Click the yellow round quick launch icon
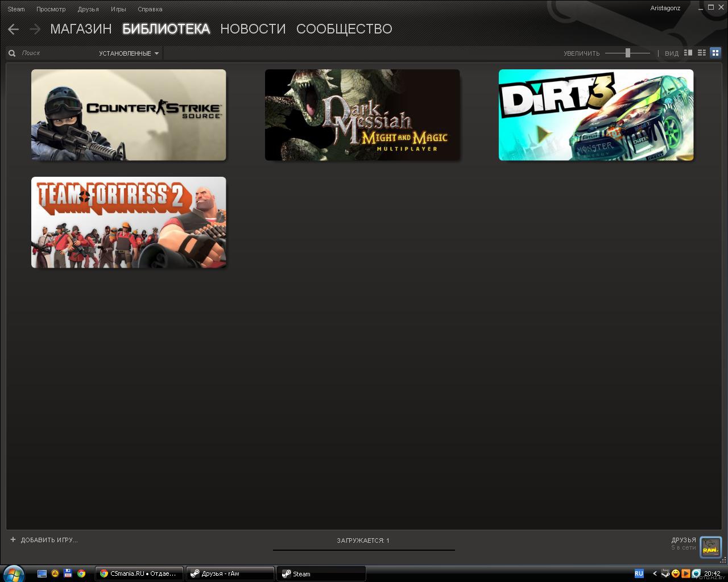 [55, 573]
